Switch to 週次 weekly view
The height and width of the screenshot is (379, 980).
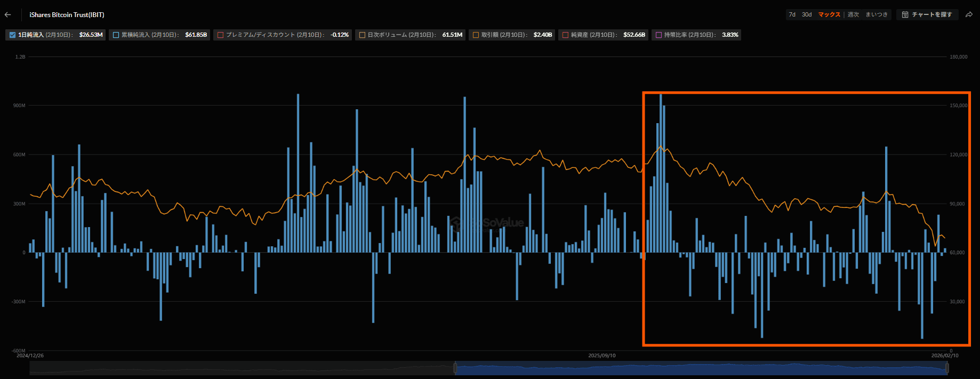coord(853,14)
